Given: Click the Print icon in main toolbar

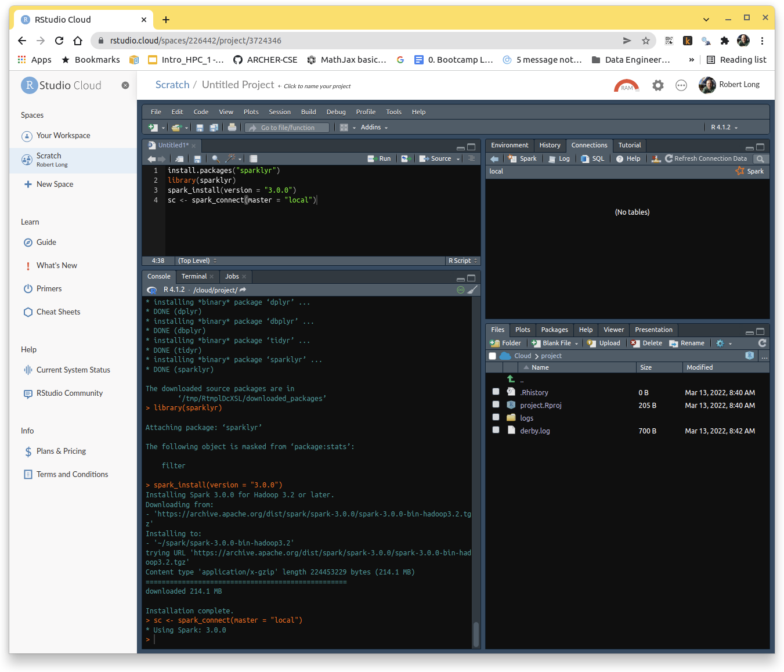Looking at the screenshot, I should (x=232, y=128).
